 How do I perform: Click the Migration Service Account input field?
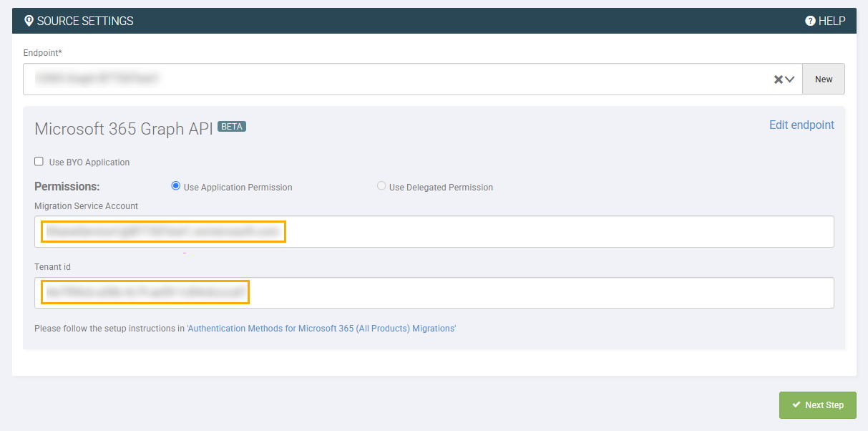pyautogui.click(x=434, y=232)
